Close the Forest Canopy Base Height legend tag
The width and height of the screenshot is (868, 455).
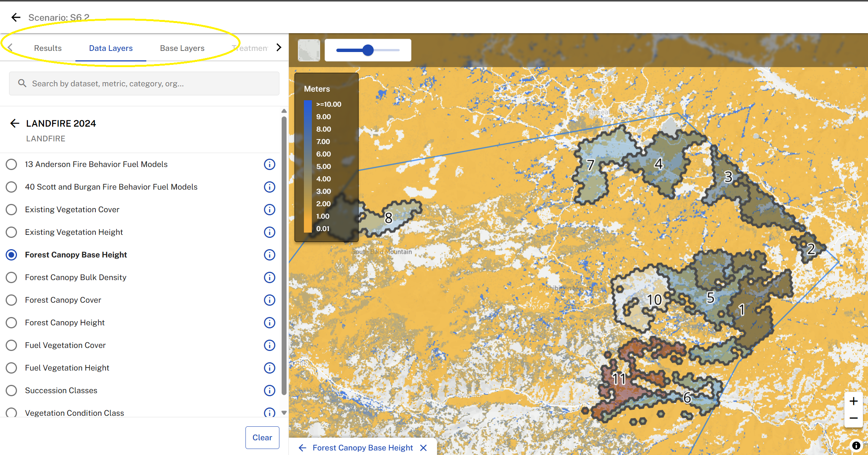[423, 448]
